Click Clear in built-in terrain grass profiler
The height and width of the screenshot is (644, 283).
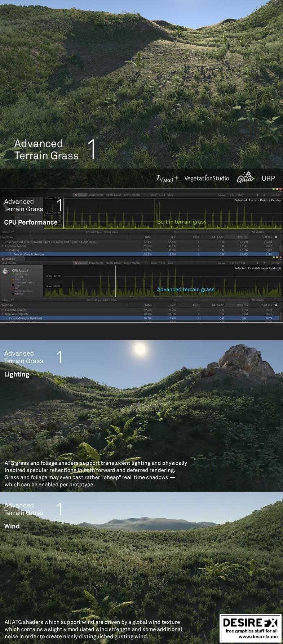click(154, 195)
